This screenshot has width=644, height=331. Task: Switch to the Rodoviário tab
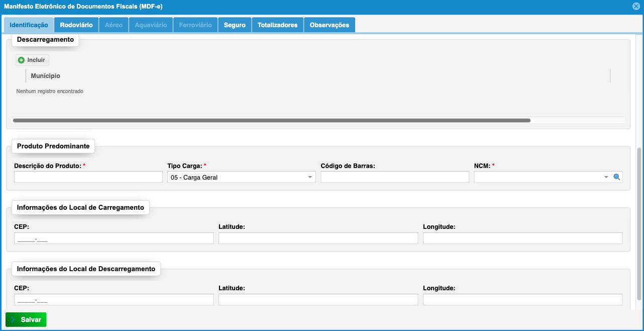[x=76, y=25]
